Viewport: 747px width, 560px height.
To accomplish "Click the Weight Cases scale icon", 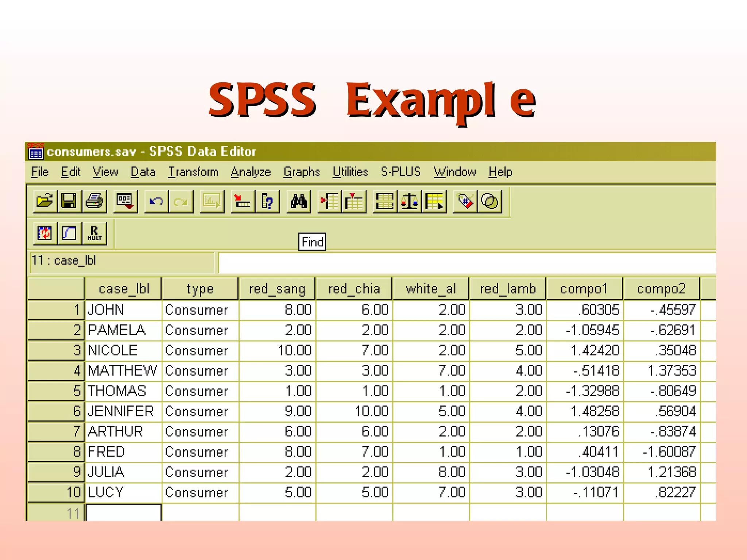I will (409, 201).
